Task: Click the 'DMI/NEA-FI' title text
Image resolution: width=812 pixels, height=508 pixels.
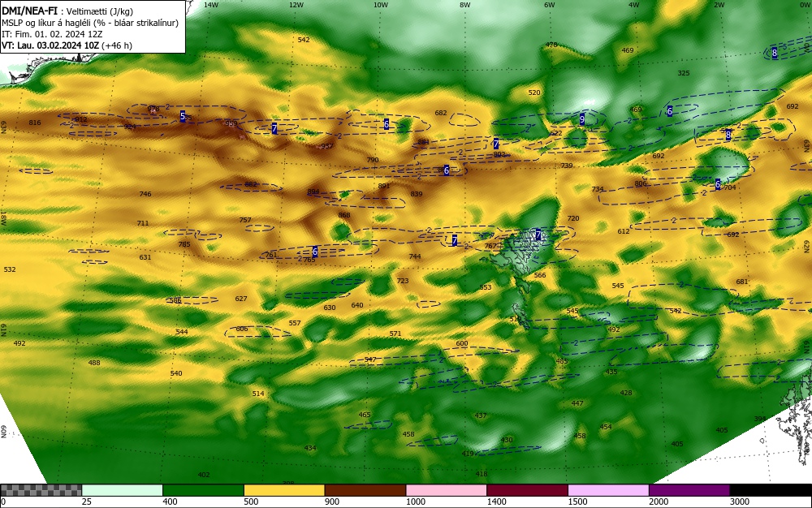Action: pos(29,11)
